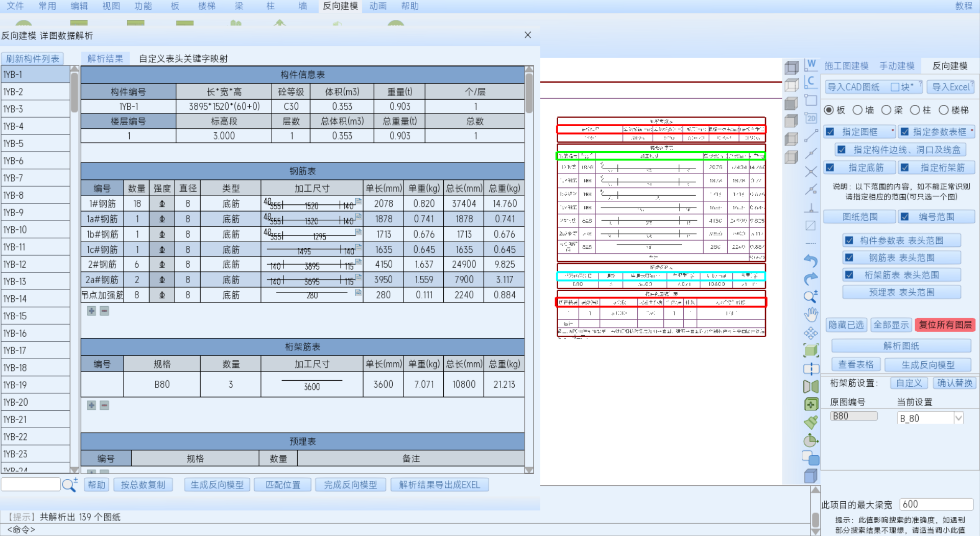
Task: Uncheck the 指定底筋 checkbox
Action: point(830,168)
